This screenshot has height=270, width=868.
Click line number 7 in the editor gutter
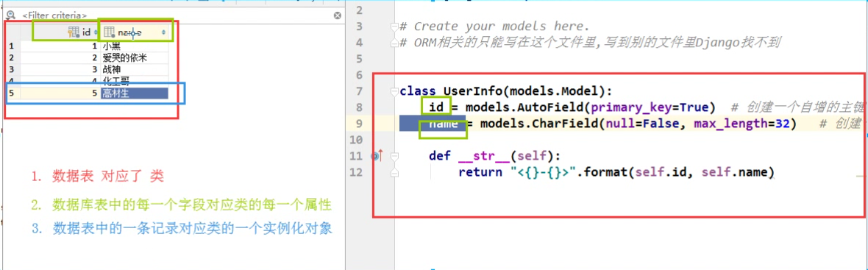[358, 91]
